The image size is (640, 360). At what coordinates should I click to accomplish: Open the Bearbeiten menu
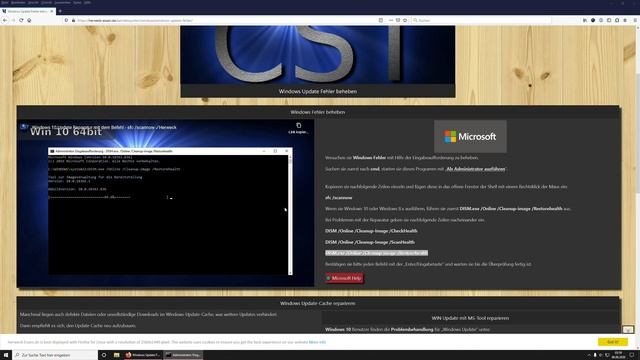18,2
